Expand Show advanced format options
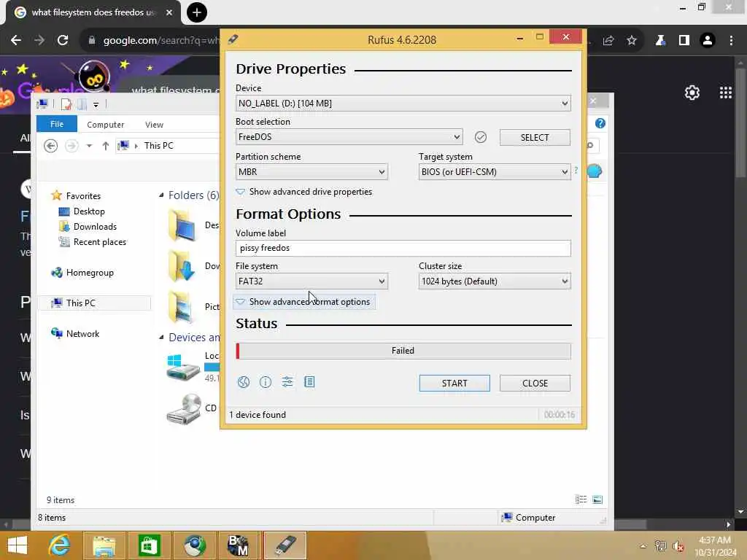The height and width of the screenshot is (560, 747). click(x=304, y=302)
